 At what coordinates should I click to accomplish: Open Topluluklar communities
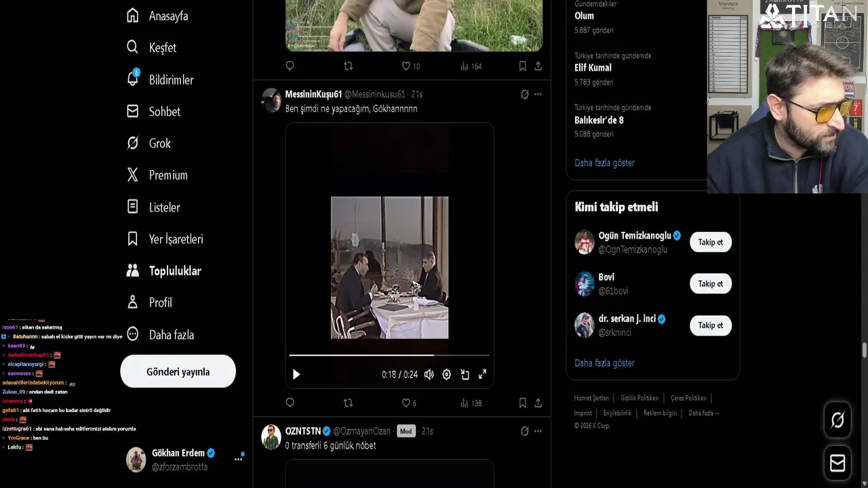point(163,270)
